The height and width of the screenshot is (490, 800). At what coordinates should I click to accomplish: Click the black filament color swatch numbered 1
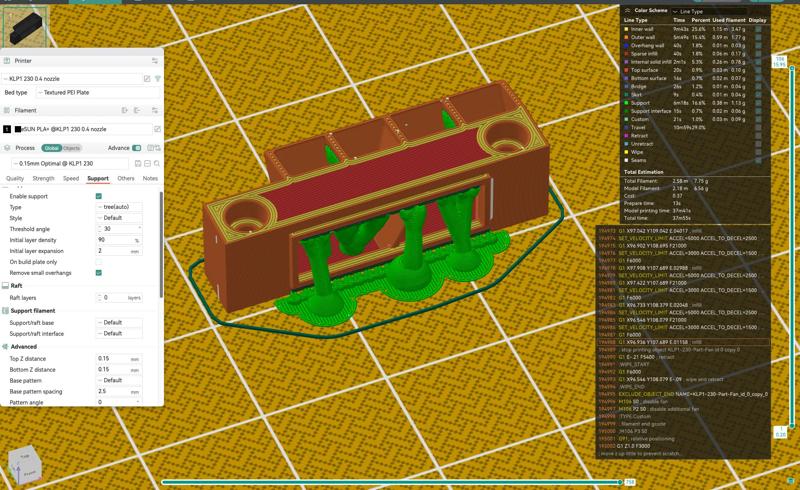(7, 129)
